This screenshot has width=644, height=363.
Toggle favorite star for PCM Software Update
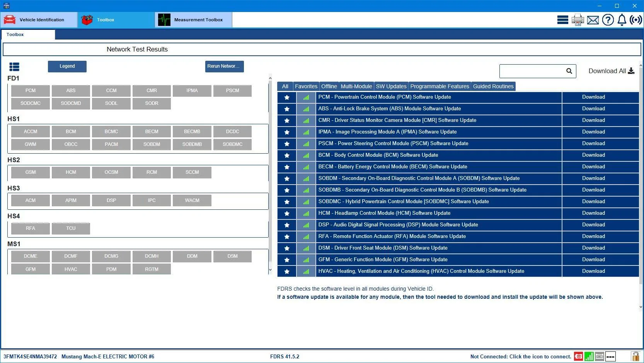tap(287, 97)
